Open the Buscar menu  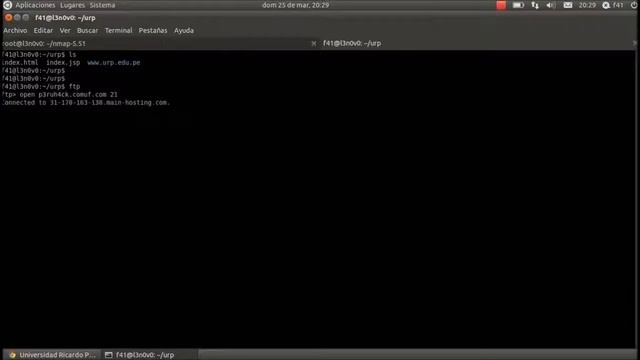(87, 31)
